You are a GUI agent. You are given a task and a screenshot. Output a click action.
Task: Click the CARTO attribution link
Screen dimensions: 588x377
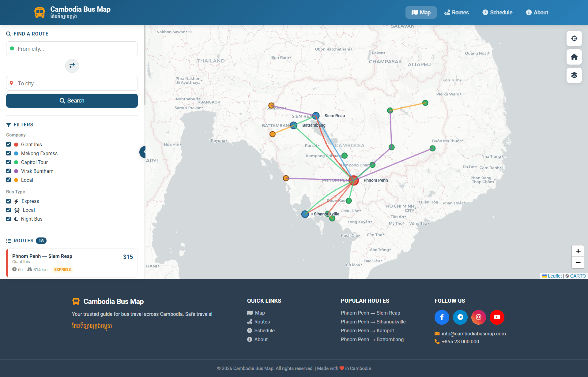tap(578, 276)
